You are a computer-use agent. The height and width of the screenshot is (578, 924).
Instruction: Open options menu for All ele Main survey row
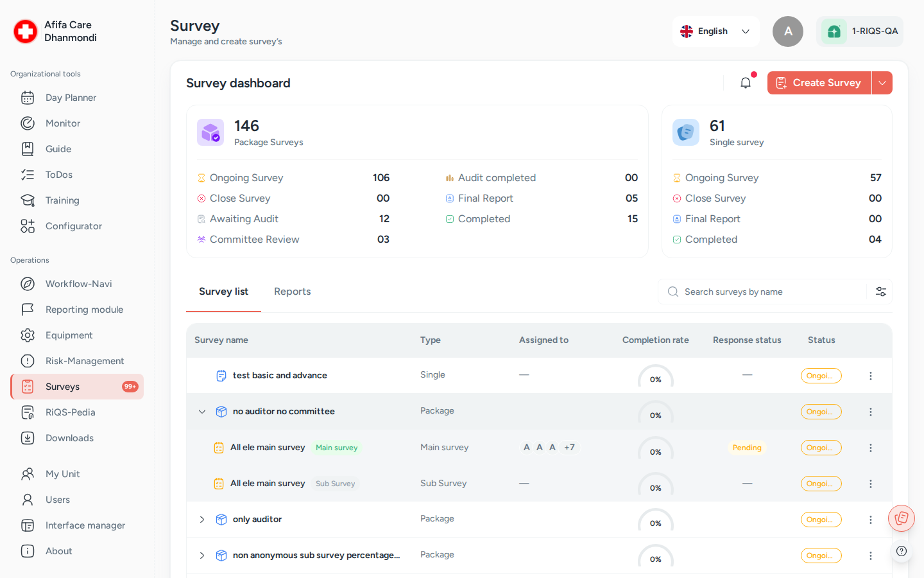point(871,448)
